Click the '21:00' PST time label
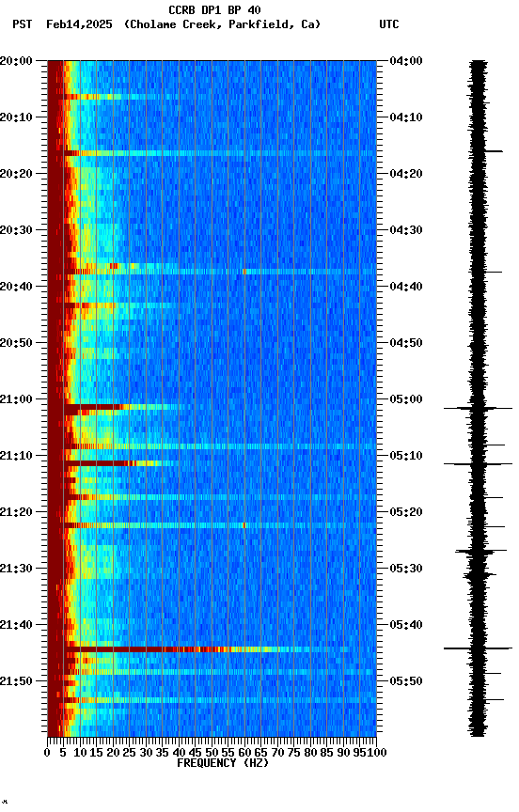This screenshot has height=812, width=519. coord(16,399)
